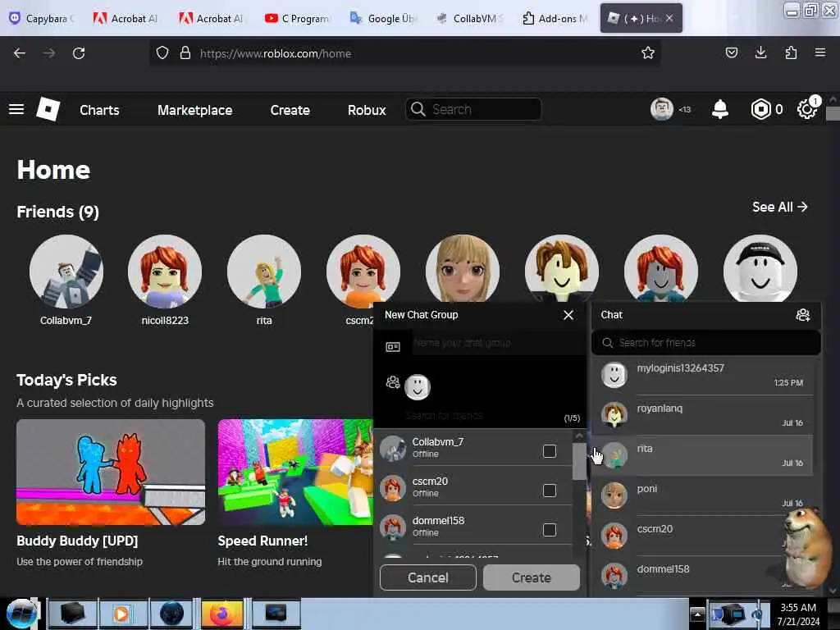Open the Buddy Buddy game thumbnail

(111, 472)
